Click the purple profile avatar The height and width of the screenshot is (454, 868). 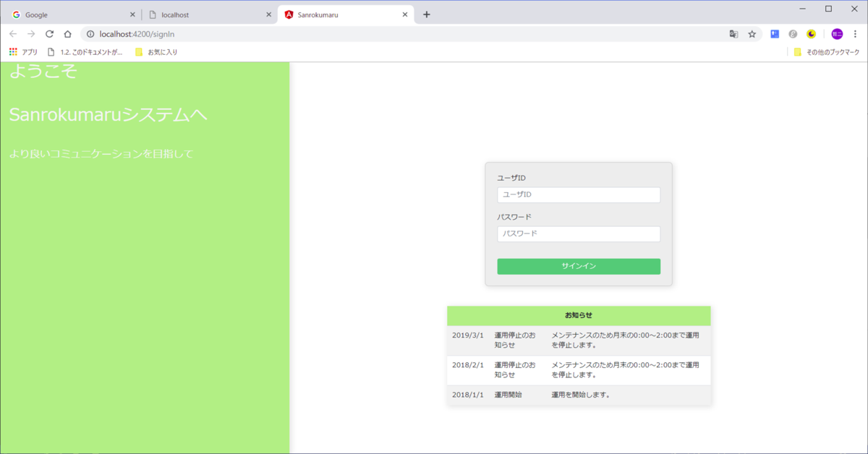(836, 34)
